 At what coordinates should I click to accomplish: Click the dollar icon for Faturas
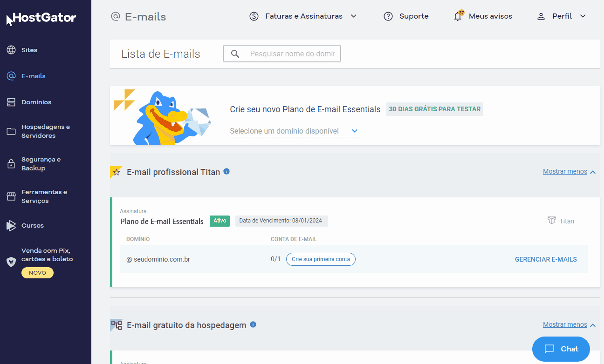pos(254,16)
